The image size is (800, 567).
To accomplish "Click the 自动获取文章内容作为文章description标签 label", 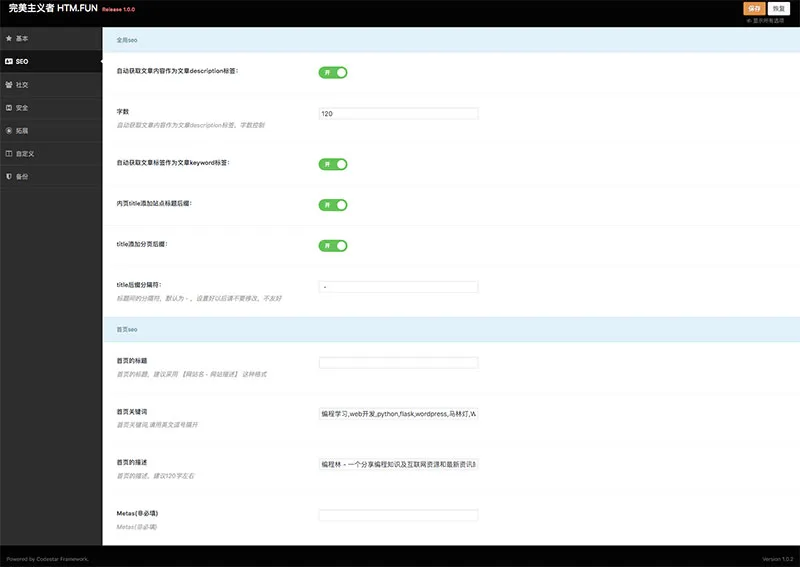I will click(x=177, y=71).
